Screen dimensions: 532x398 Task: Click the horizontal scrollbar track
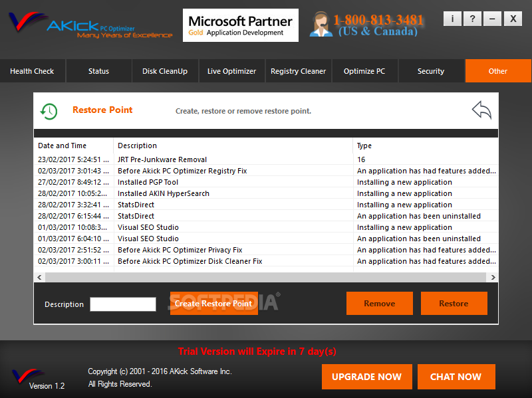click(265, 277)
